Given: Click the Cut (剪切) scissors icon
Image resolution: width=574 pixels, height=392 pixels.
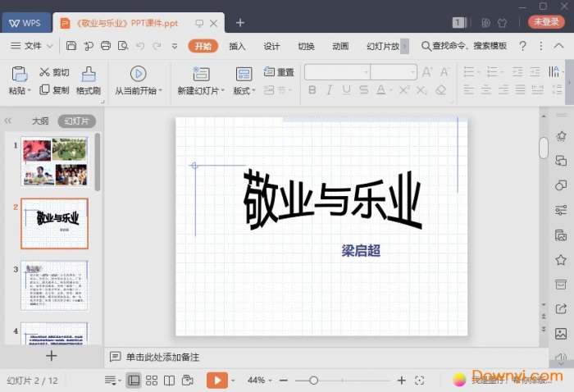Looking at the screenshot, I should point(43,72).
